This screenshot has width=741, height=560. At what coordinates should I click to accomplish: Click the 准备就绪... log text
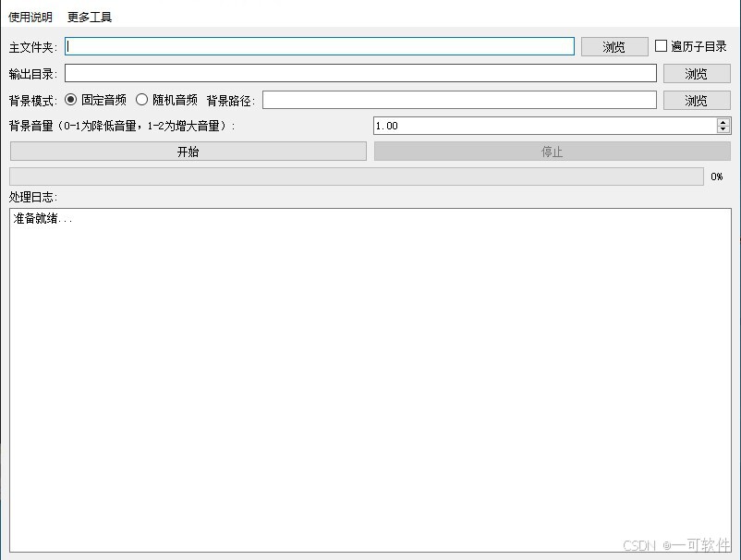43,218
